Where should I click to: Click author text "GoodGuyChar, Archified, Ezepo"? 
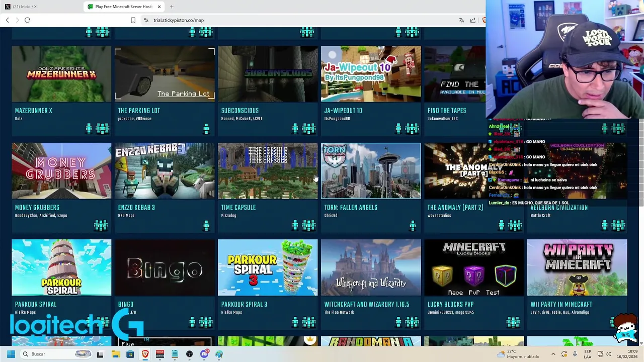click(x=41, y=215)
